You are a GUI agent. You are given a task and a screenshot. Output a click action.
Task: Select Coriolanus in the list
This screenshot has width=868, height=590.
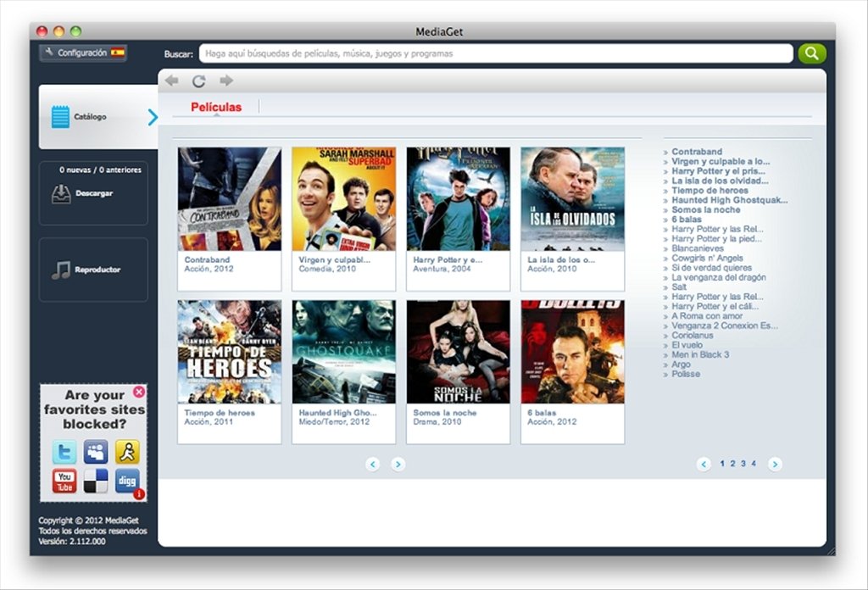pos(692,336)
